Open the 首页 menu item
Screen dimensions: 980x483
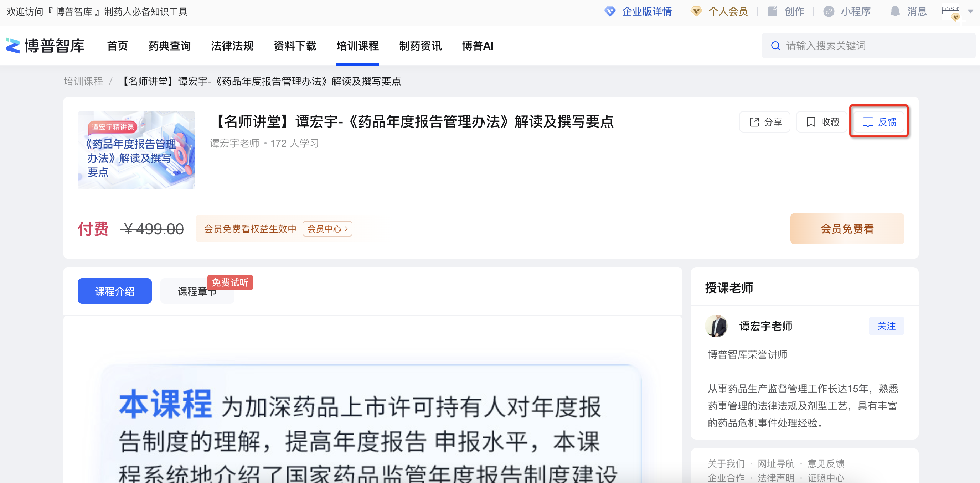tap(118, 46)
